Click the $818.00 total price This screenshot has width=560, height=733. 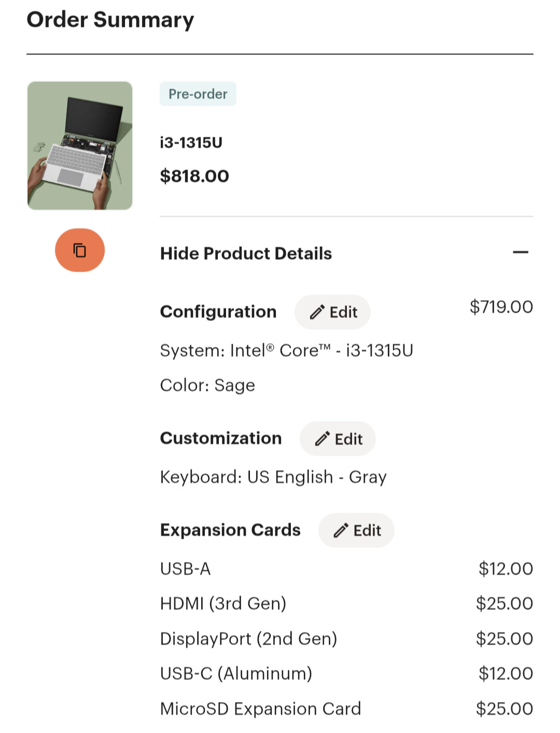[194, 176]
